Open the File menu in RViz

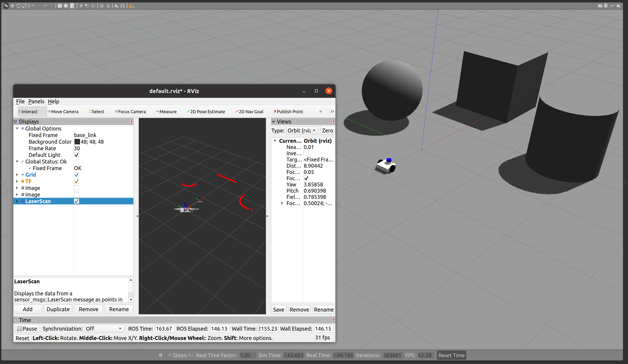coord(20,101)
